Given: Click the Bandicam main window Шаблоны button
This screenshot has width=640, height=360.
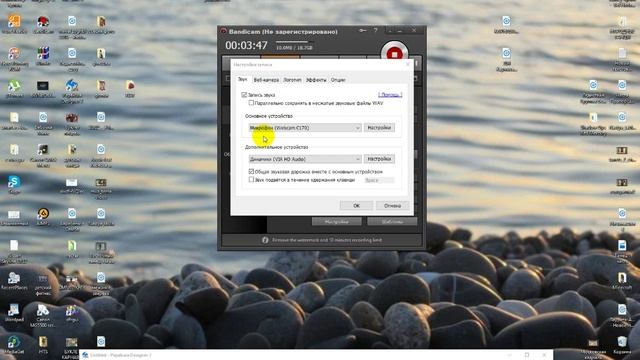Looking at the screenshot, I should [392, 222].
